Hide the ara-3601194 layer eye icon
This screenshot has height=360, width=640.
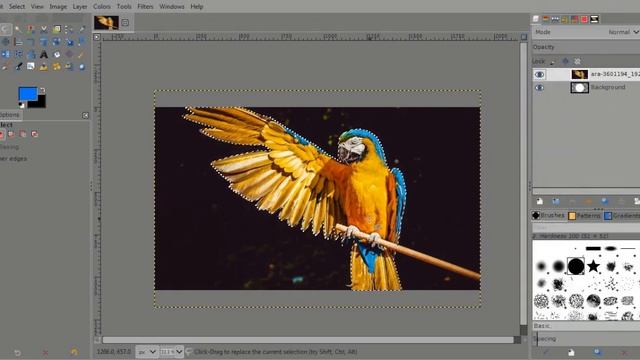tap(539, 74)
